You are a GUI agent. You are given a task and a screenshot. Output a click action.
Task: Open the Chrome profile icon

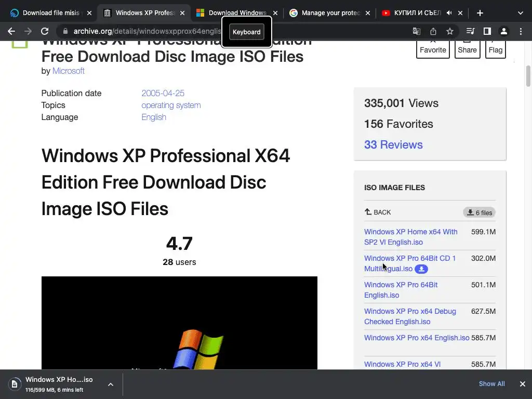click(504, 32)
